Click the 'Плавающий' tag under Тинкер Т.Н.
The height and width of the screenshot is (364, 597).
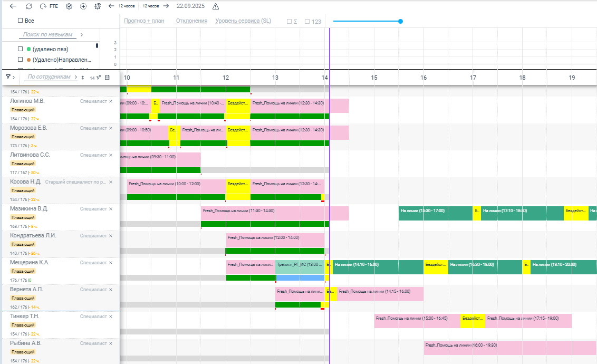(x=23, y=325)
